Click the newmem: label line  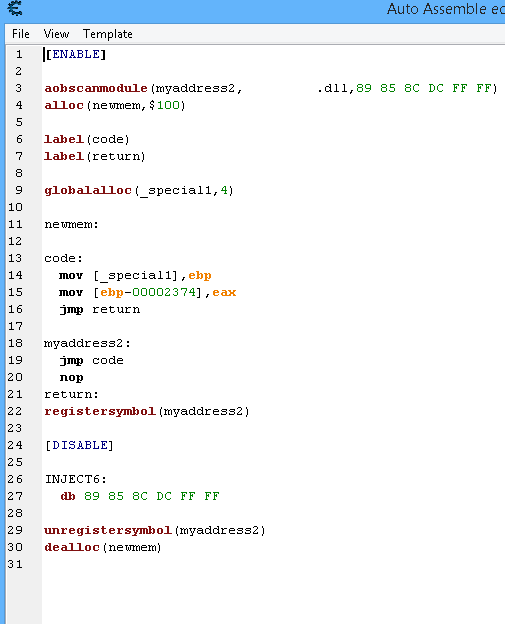[x=71, y=224]
